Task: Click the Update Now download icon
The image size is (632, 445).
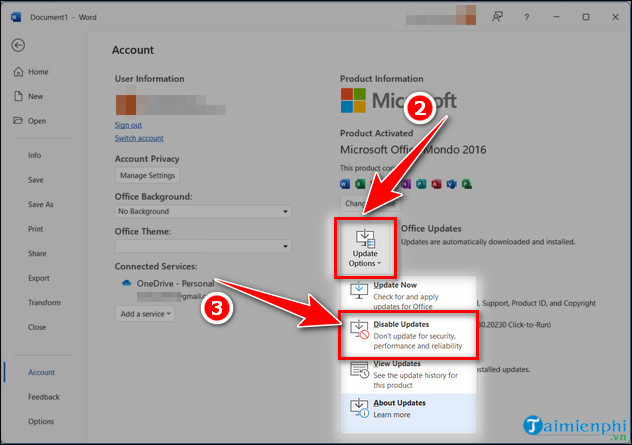Action: (x=359, y=291)
